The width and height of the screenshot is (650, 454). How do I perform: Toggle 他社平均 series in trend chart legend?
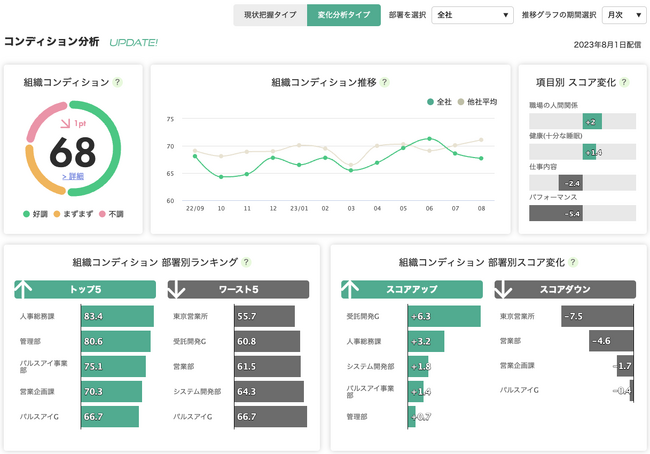tap(477, 102)
